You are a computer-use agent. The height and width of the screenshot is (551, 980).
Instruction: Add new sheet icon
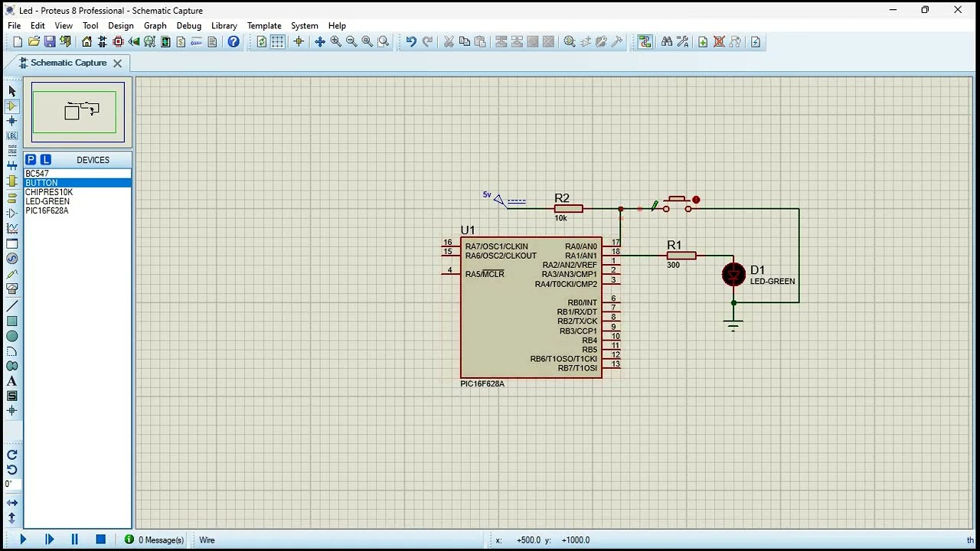(x=703, y=42)
